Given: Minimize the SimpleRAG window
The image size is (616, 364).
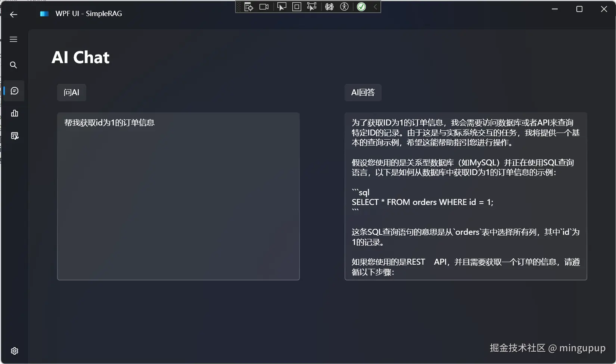Looking at the screenshot, I should coord(555,9).
